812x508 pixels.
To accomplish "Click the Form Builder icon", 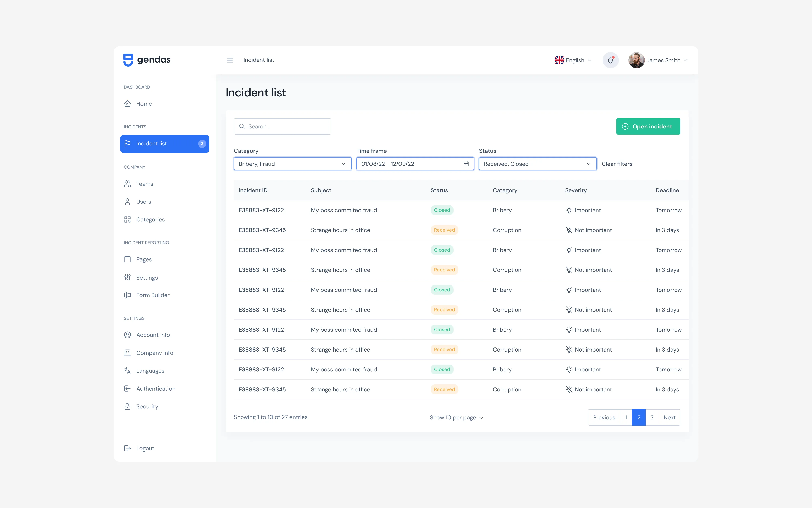I will (x=127, y=295).
